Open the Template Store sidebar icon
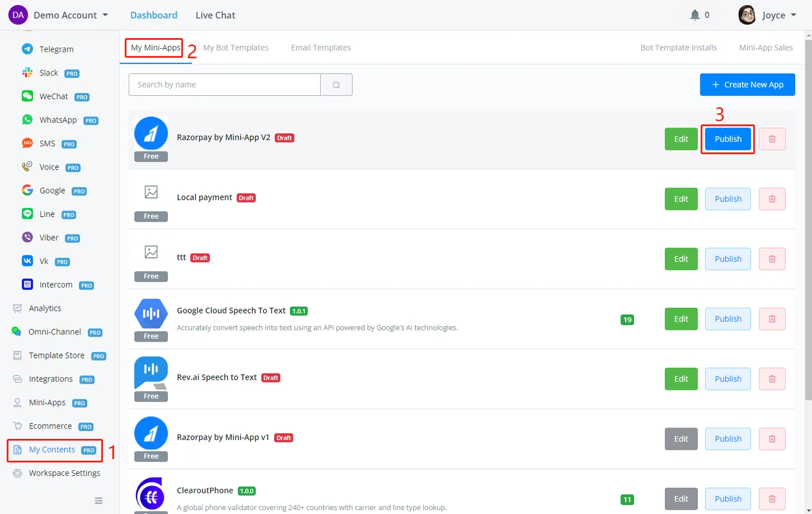 17,355
